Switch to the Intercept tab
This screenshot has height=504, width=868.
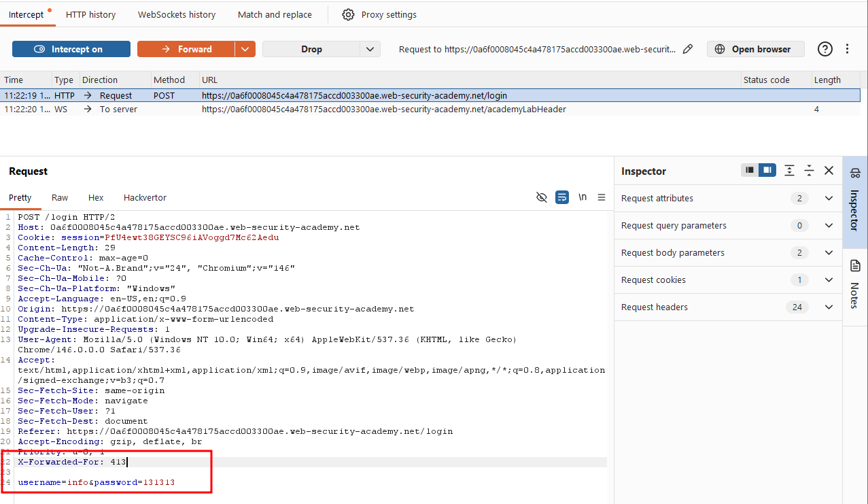(x=27, y=14)
